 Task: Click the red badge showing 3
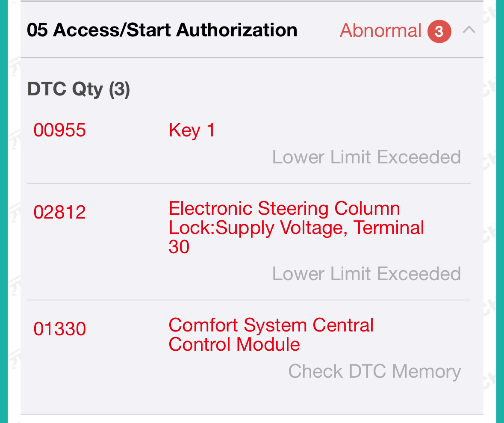click(x=439, y=31)
